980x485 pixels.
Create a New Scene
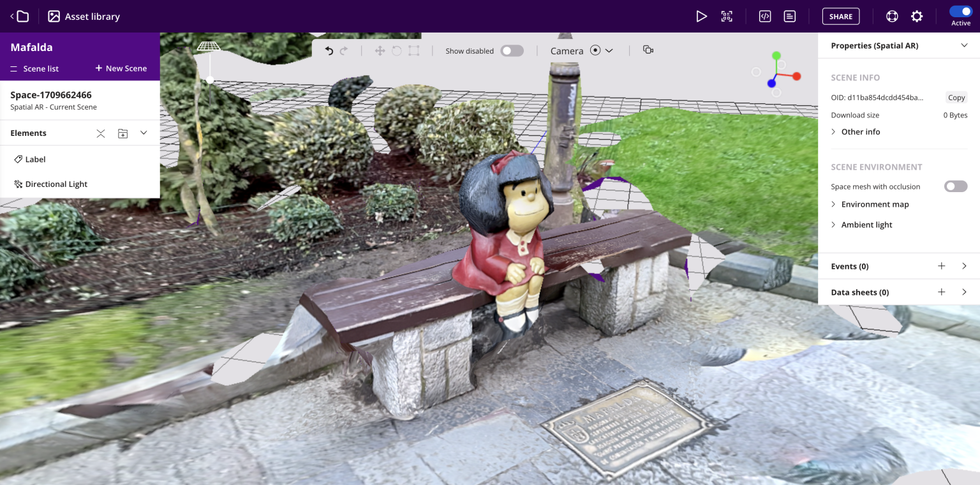(121, 68)
